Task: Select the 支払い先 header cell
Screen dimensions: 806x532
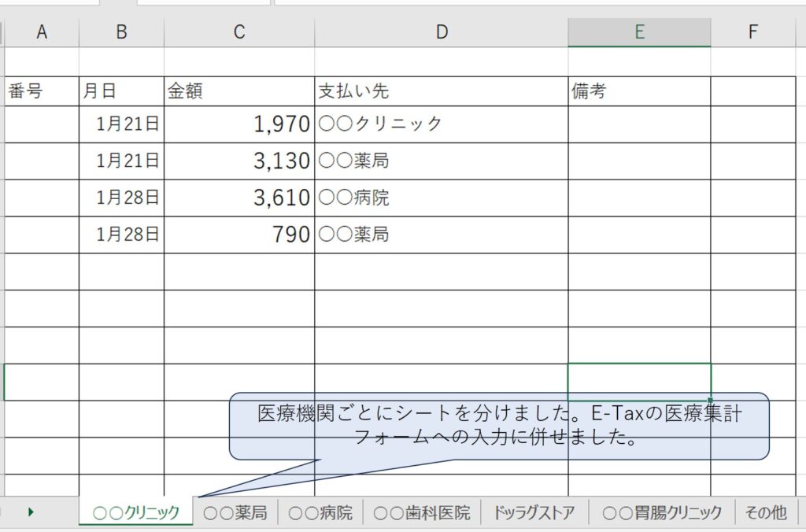Action: point(441,89)
